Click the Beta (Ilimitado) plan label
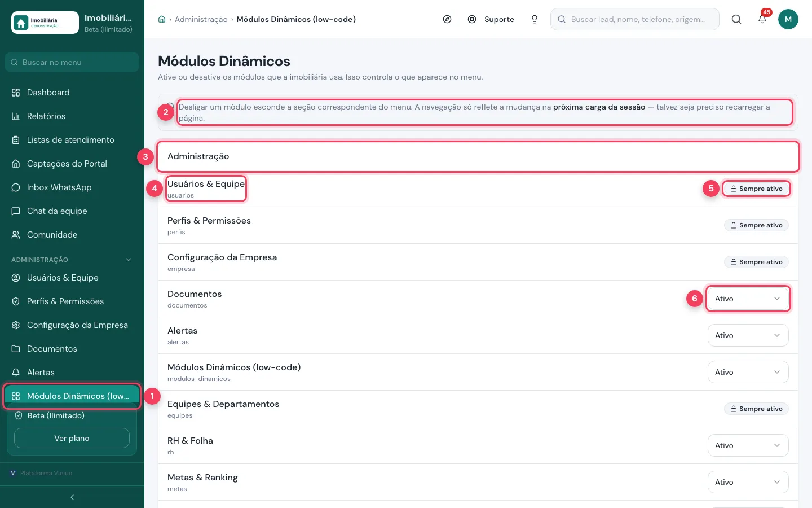812x508 pixels. click(x=56, y=415)
